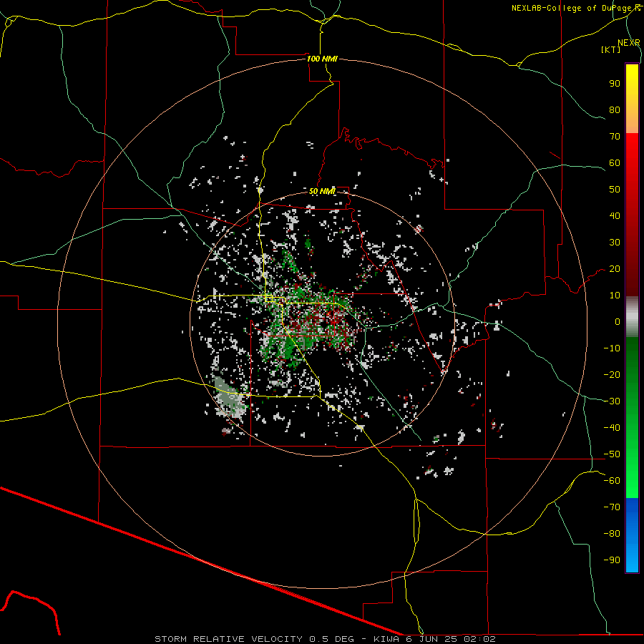Click the [KT] units label
This screenshot has height=644, width=644.
[611, 49]
